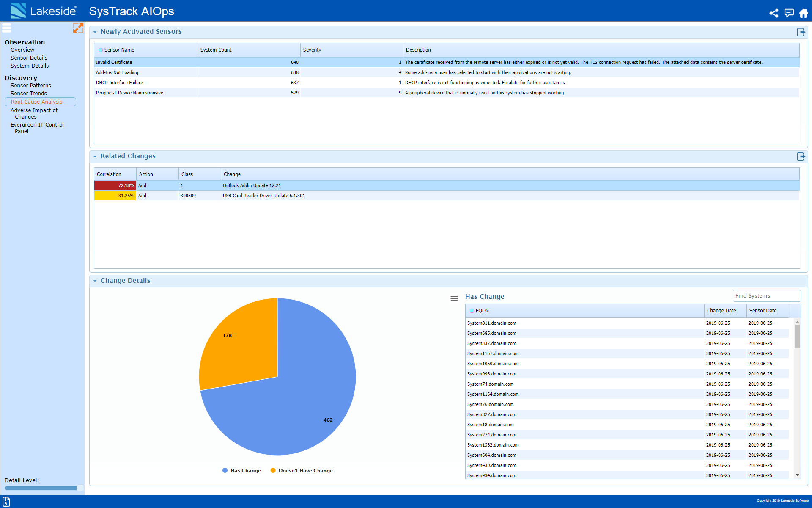Open the Has Change table menu icon
812x508 pixels.
pos(454,298)
